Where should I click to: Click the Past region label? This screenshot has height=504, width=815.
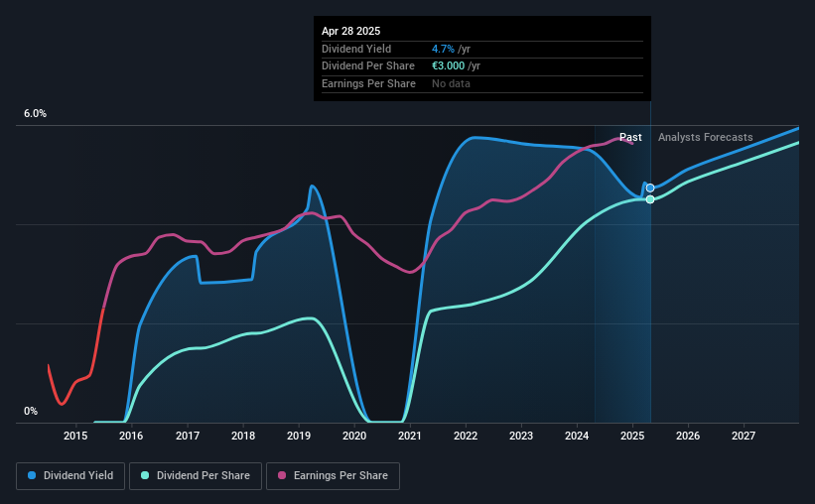(630, 137)
